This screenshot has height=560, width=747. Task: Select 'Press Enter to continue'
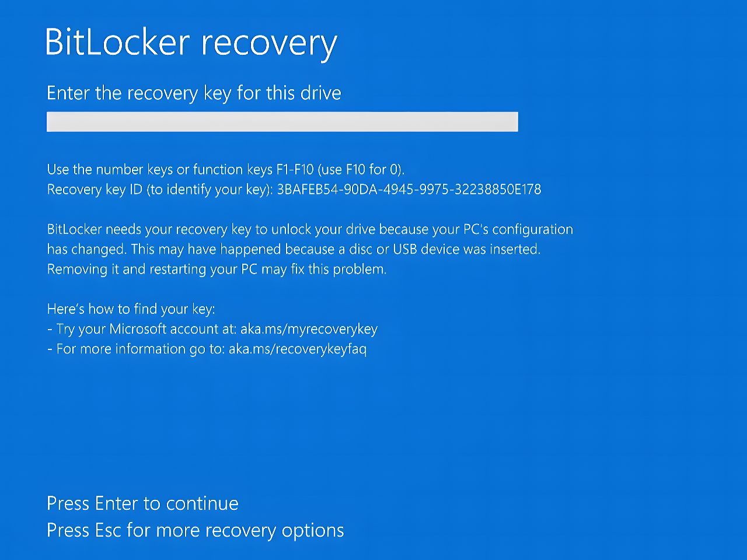(x=142, y=503)
